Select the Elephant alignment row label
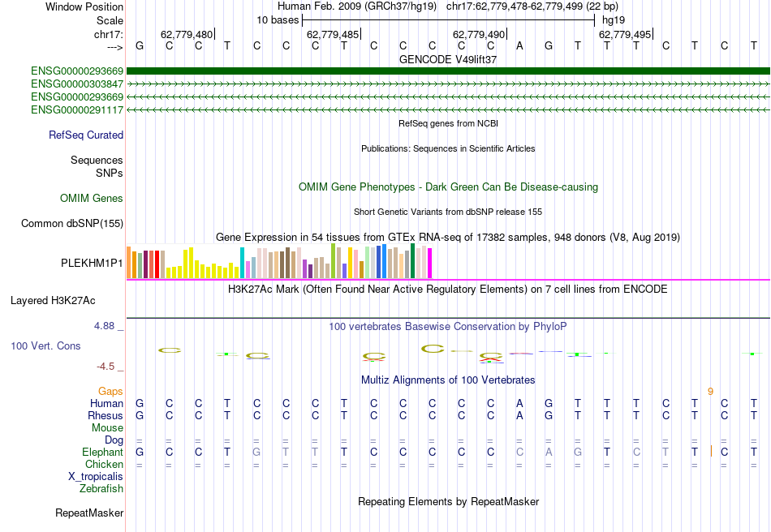 point(102,453)
